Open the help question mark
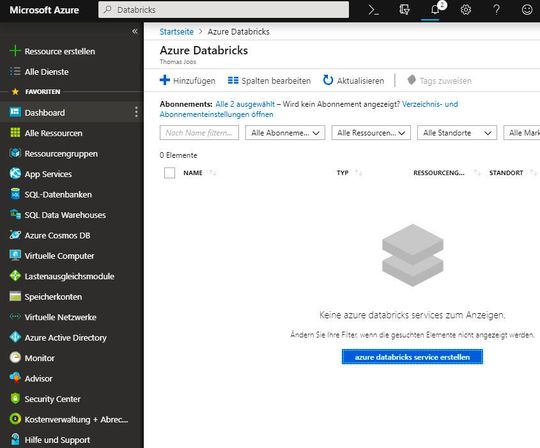Viewport: 540px width, 448px height. point(496,10)
